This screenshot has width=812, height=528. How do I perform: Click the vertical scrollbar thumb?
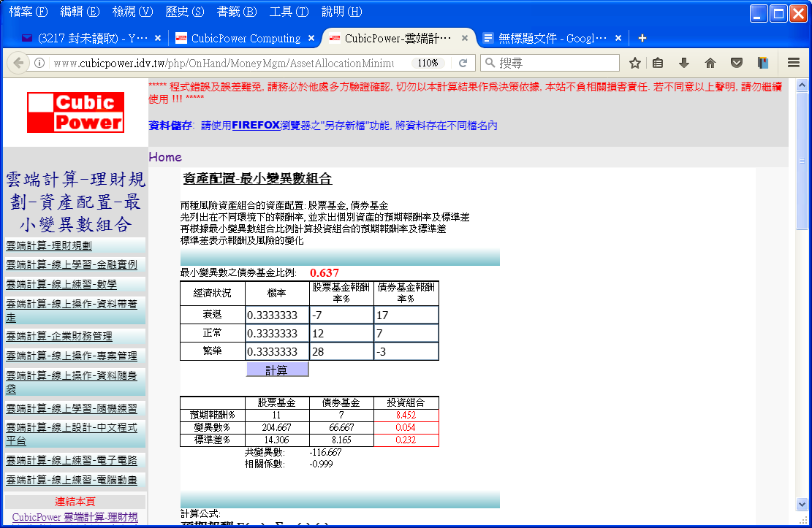[x=802, y=161]
